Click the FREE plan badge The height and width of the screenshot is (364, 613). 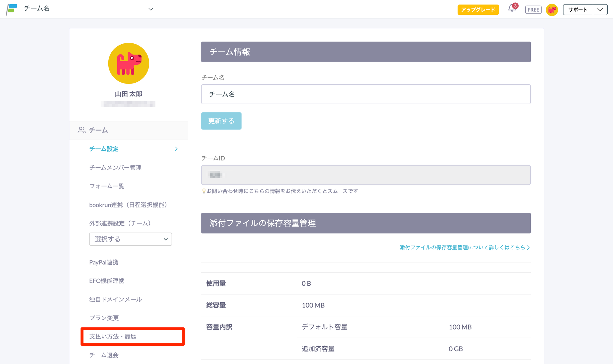[x=533, y=10]
